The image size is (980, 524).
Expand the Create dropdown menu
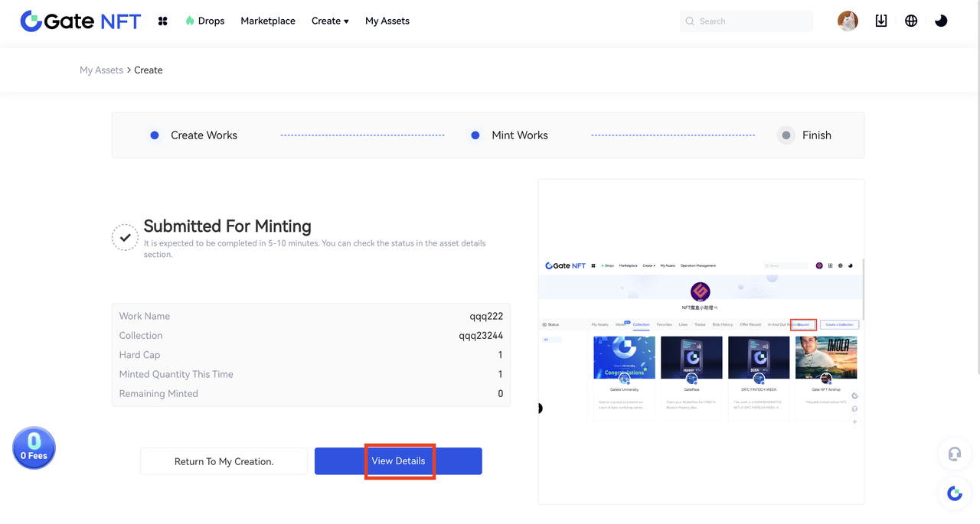(330, 21)
